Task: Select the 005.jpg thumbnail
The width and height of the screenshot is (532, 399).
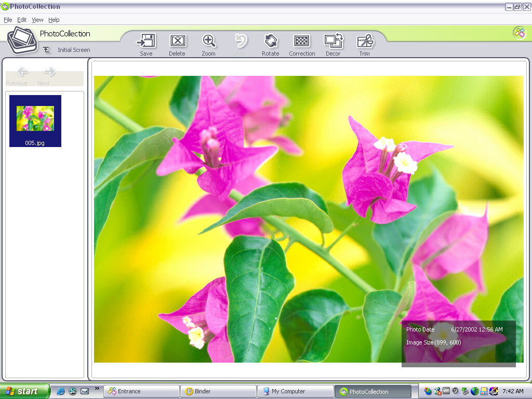Action: coord(35,121)
